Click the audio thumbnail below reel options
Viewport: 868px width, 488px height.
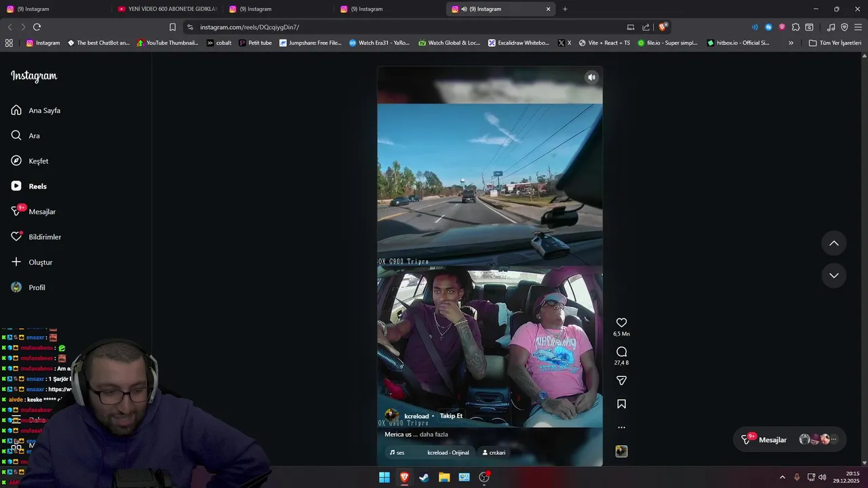coord(621,451)
